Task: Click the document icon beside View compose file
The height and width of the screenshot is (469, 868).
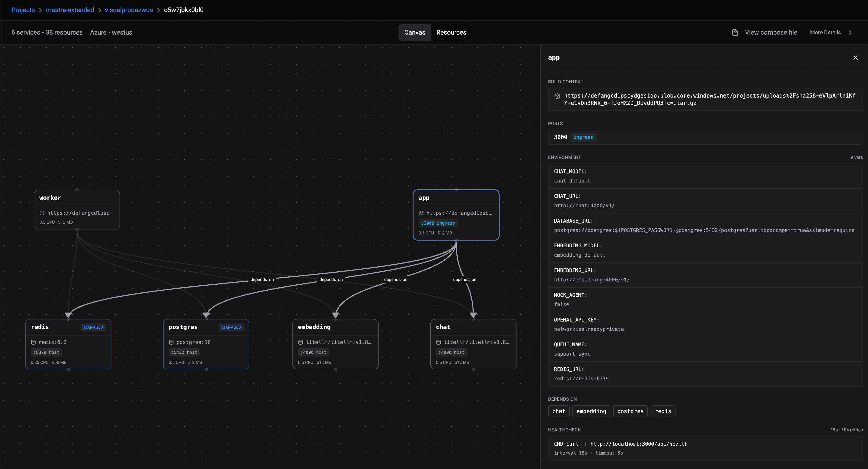Action: [x=735, y=33]
